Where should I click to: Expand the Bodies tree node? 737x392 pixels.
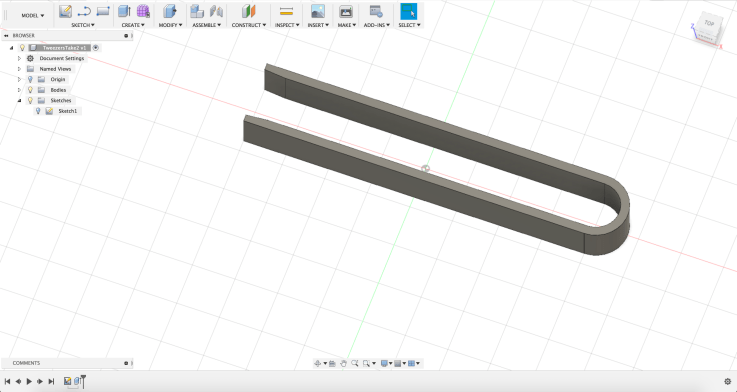click(19, 90)
